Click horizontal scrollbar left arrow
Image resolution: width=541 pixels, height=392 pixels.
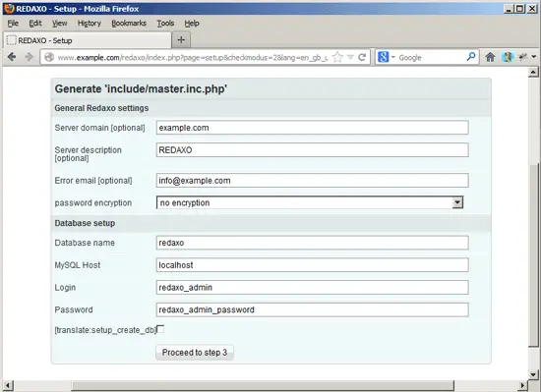(x=8, y=385)
